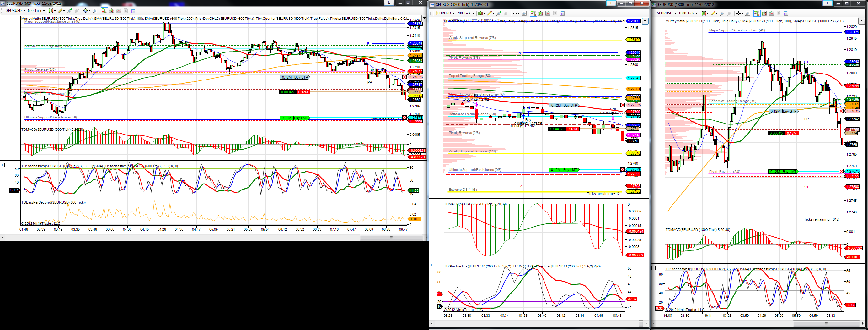The width and height of the screenshot is (868, 330).
Task: Open the panel dropdown arrow beside the 1.28175 label
Action: pos(645,21)
